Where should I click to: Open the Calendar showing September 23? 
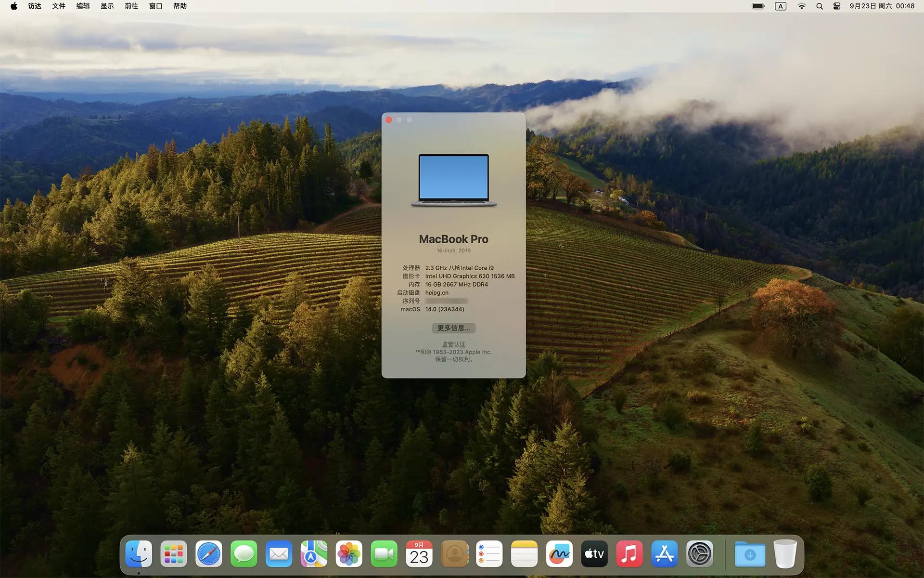click(419, 553)
